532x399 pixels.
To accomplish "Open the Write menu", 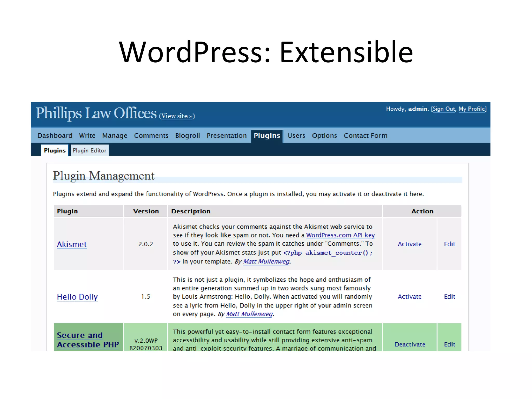I will [87, 136].
